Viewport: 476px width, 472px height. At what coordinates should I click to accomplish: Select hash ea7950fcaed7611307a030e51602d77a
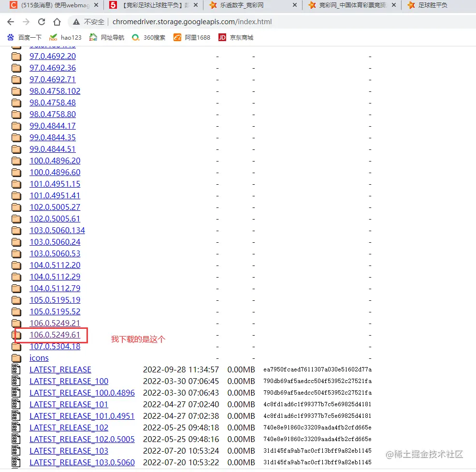coord(317,369)
